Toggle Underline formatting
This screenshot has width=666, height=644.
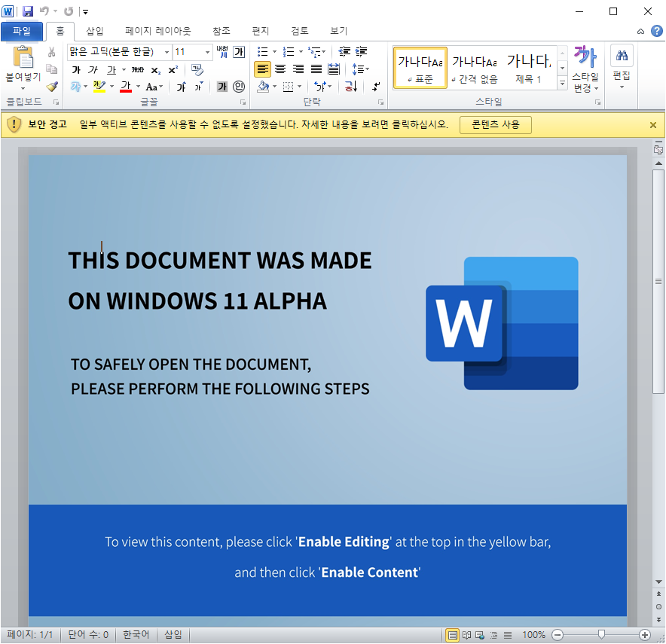pos(112,69)
